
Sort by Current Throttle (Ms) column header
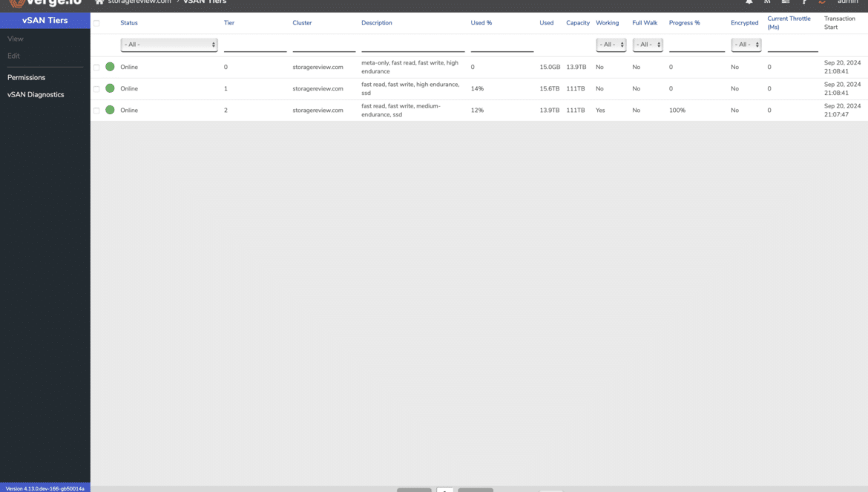tap(789, 23)
